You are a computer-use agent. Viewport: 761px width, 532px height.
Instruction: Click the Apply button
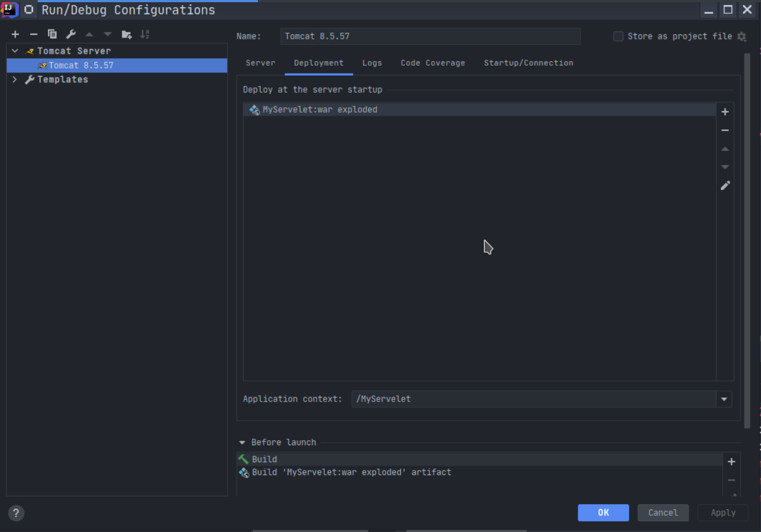click(723, 513)
